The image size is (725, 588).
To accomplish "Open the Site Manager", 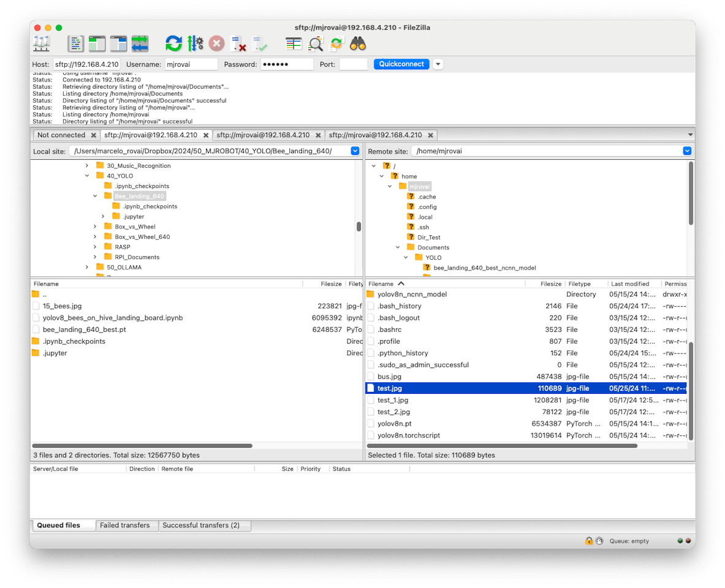I will pos(42,43).
